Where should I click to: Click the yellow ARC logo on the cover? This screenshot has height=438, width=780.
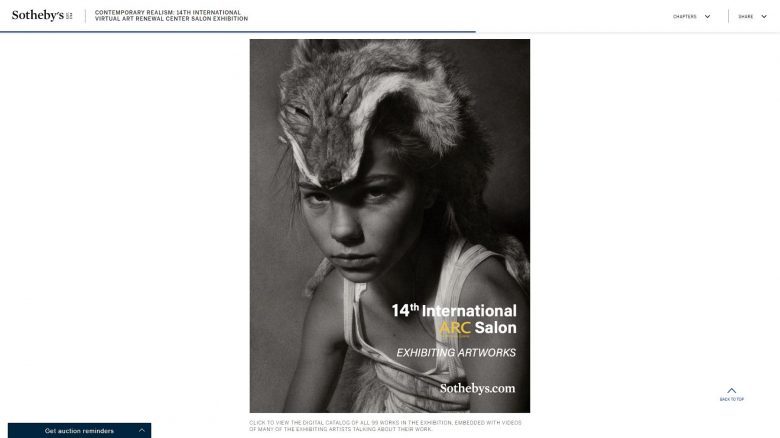coord(455,328)
